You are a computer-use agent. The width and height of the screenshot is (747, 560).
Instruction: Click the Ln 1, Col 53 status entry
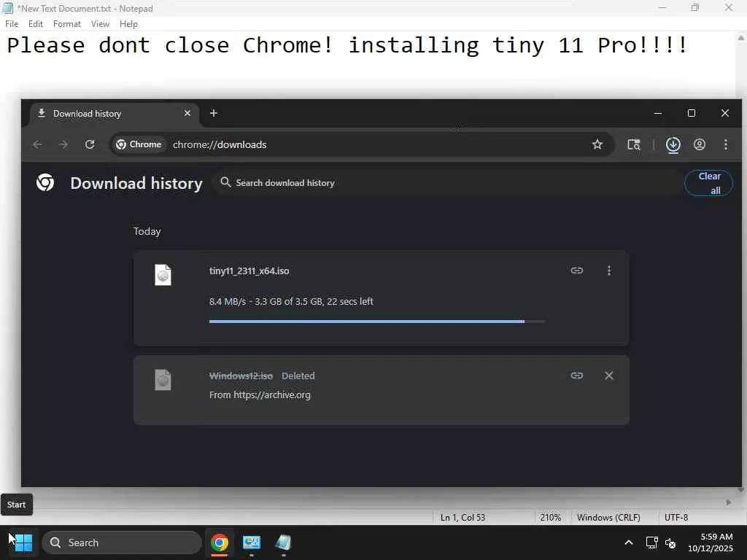click(x=462, y=517)
